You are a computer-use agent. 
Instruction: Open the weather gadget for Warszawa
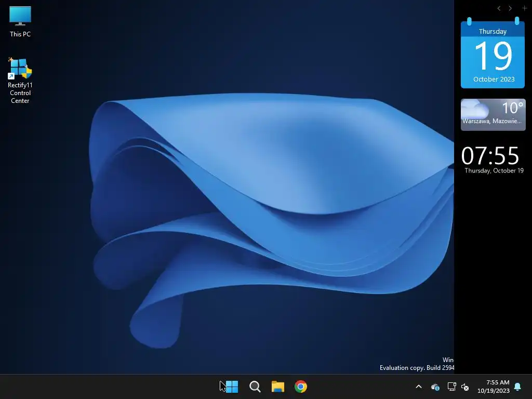tap(493, 115)
